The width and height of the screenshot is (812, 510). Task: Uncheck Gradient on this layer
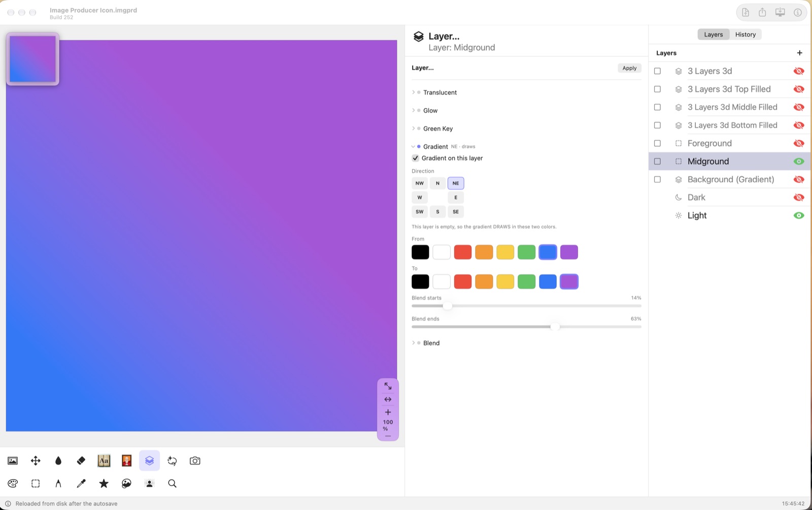pos(416,158)
